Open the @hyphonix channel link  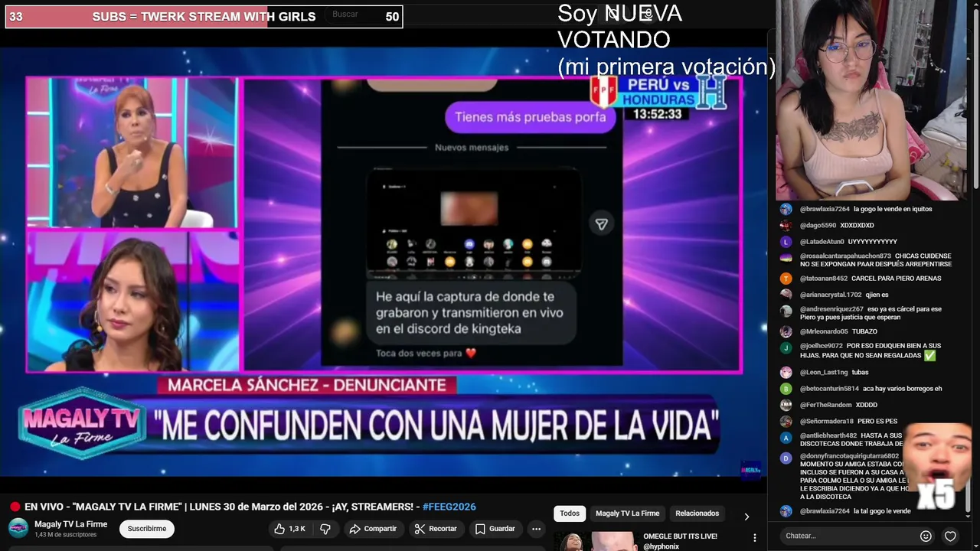tap(661, 546)
